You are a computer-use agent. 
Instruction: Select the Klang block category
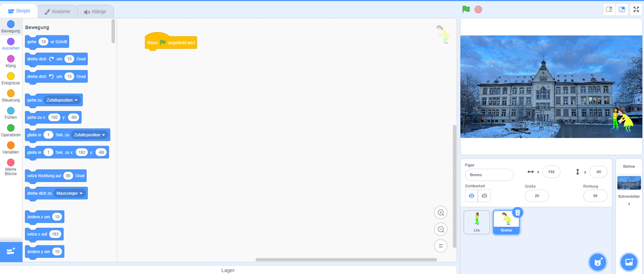[x=11, y=62]
